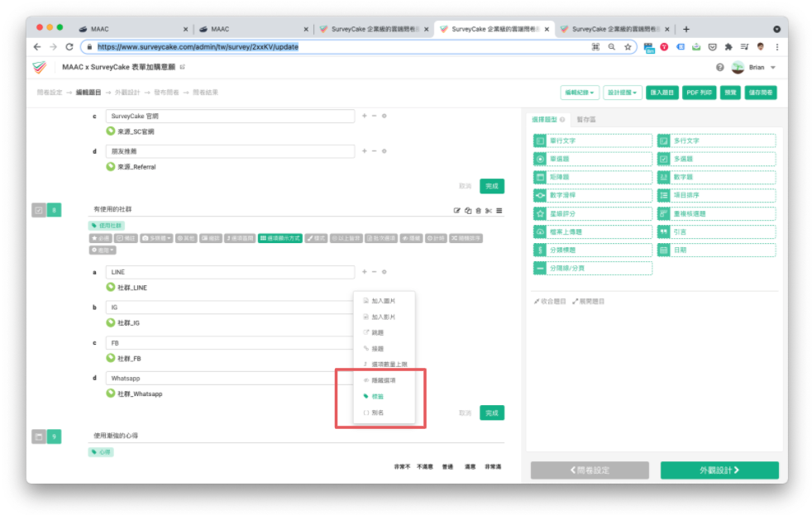Click the 使用社群 tag on question 8

click(x=107, y=226)
